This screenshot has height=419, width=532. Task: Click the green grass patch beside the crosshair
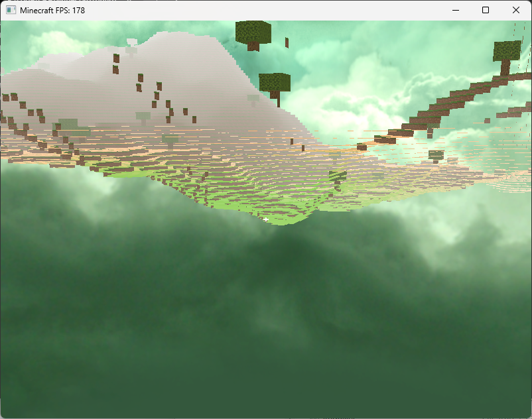coord(285,215)
